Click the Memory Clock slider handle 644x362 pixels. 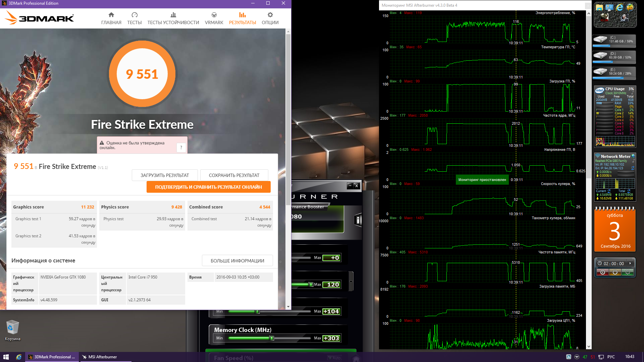click(x=272, y=338)
